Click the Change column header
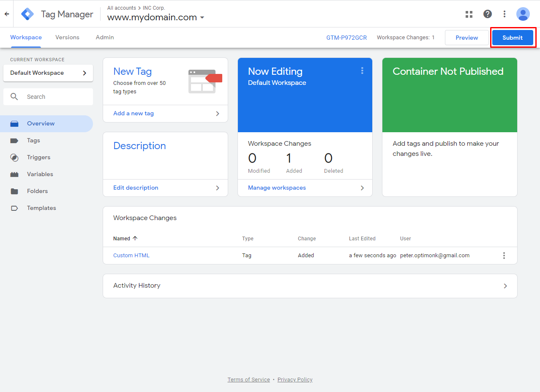This screenshot has height=392, width=540. (307, 239)
